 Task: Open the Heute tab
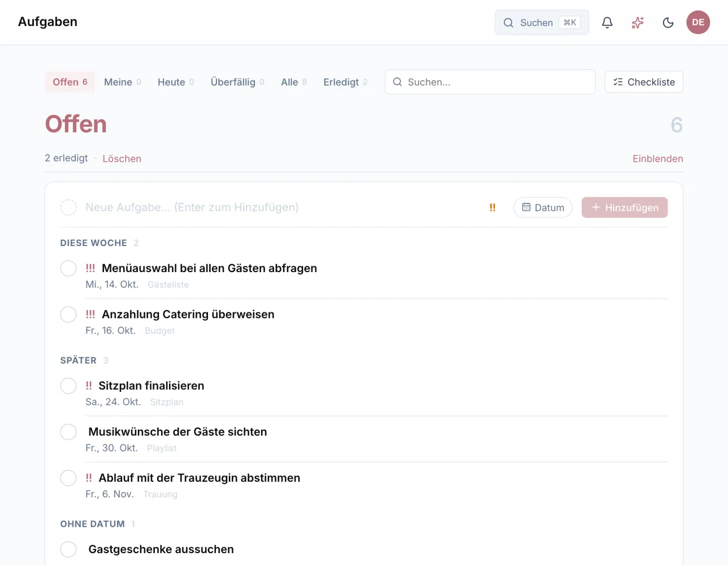coord(176,82)
